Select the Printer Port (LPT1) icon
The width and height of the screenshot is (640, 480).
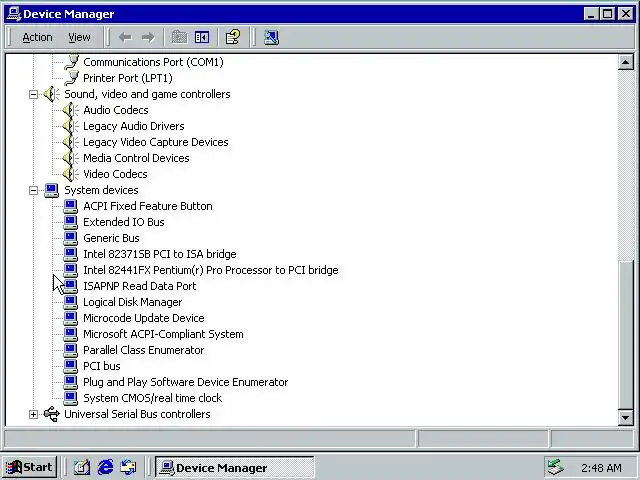(71, 78)
